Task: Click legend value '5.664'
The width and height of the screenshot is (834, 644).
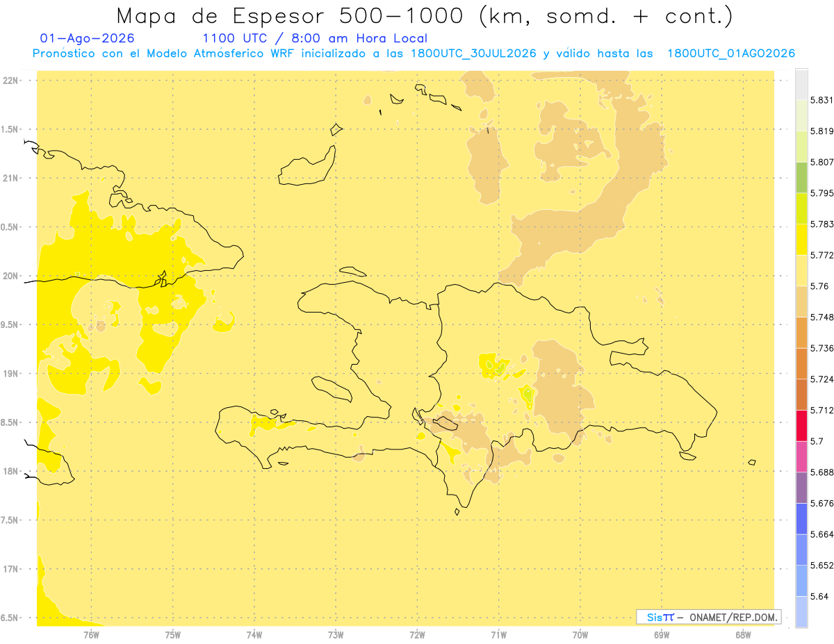Action: point(822,534)
